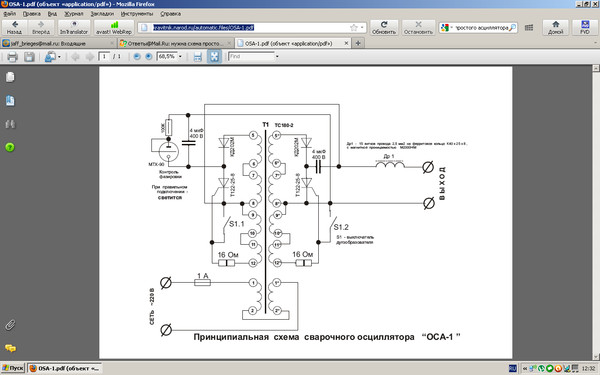Open the Find field dropdown arrow
600x375 pixels.
[277, 57]
